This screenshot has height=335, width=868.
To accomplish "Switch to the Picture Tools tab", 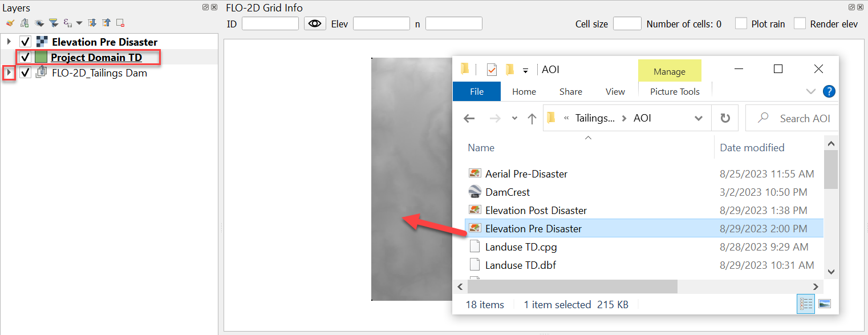I will 675,91.
